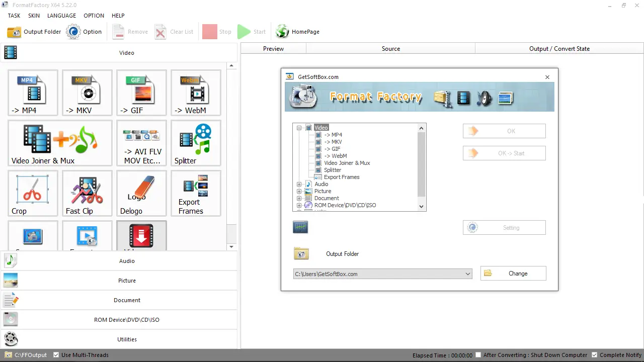
Task: Expand the Audio node in the dialog tree
Action: coord(299,184)
